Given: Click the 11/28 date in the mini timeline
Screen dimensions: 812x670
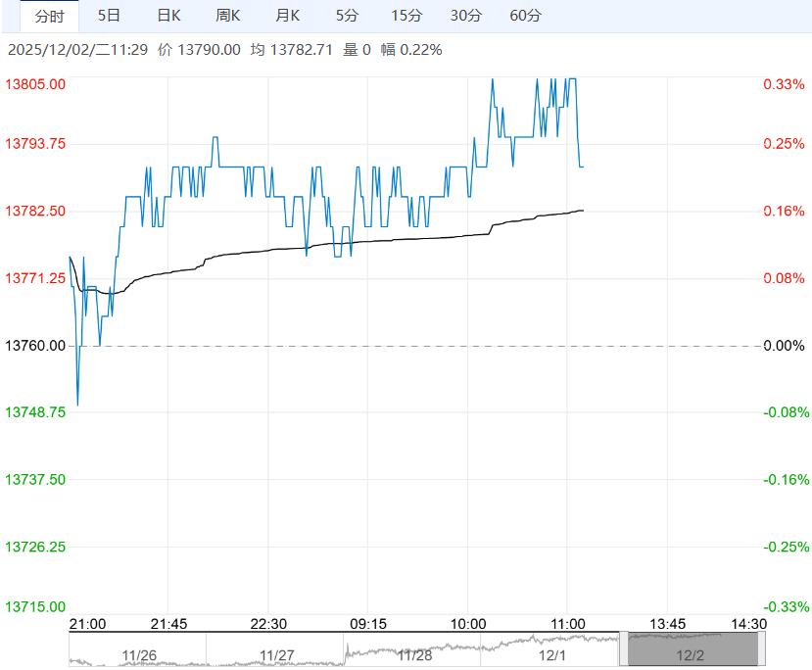Looking at the screenshot, I should click(x=414, y=654).
